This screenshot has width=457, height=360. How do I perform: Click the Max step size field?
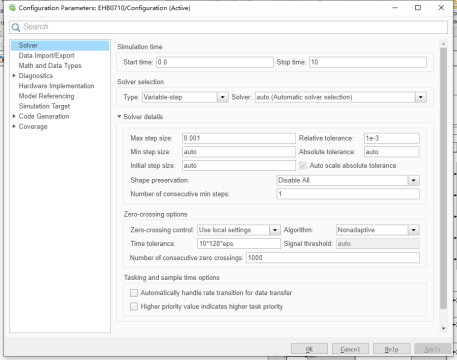pyautogui.click(x=239, y=138)
